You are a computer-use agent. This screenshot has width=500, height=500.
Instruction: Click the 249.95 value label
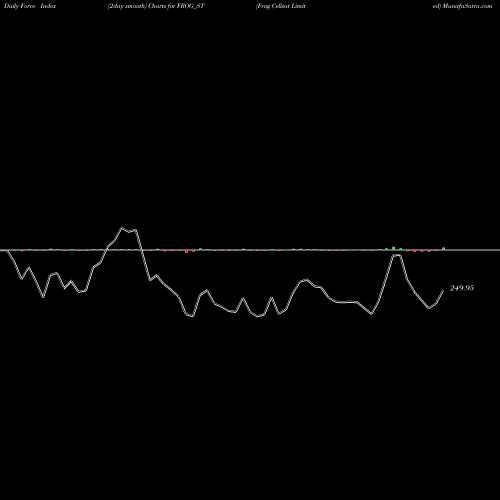pyautogui.click(x=462, y=288)
